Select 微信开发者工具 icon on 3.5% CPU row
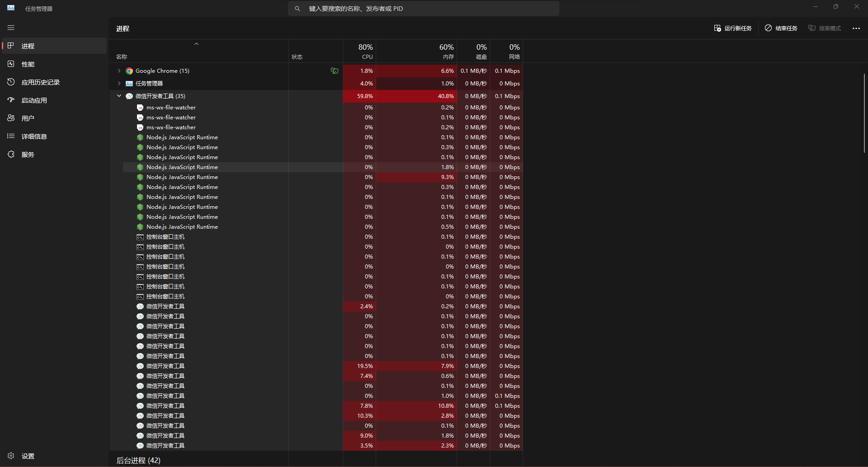 (x=140, y=446)
